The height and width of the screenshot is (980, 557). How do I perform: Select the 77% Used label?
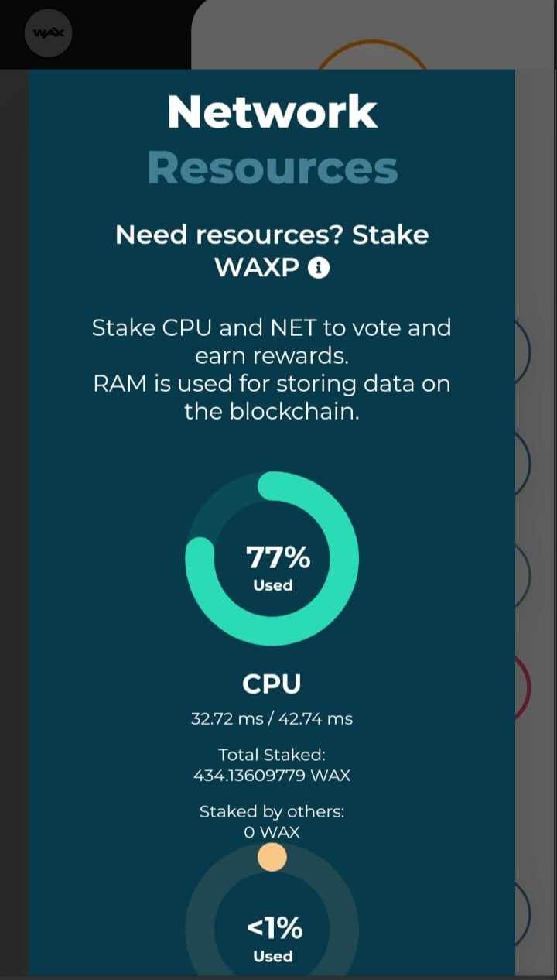tap(273, 567)
